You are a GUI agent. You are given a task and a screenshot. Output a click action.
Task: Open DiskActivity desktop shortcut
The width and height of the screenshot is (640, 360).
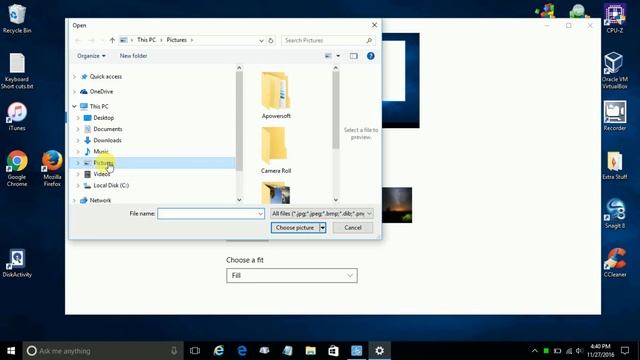(x=17, y=263)
